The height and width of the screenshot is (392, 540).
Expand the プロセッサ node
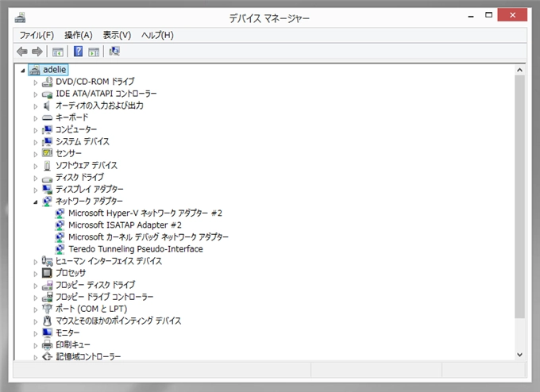(x=36, y=274)
